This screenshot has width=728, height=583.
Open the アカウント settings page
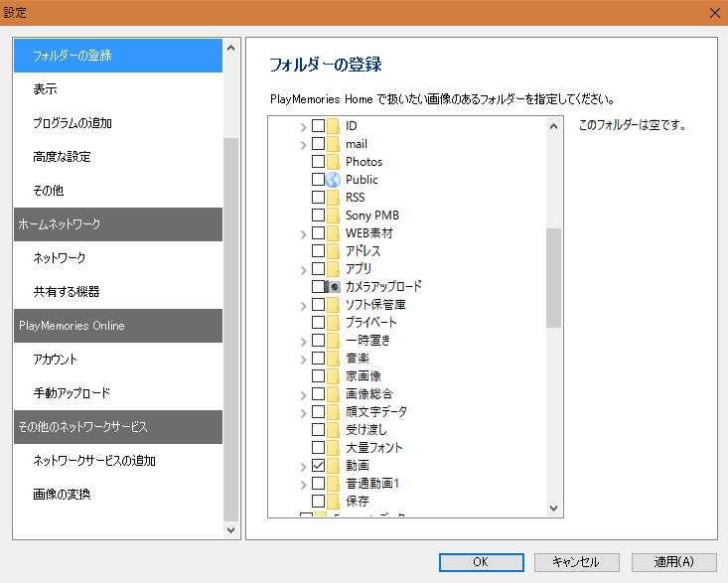click(x=118, y=360)
